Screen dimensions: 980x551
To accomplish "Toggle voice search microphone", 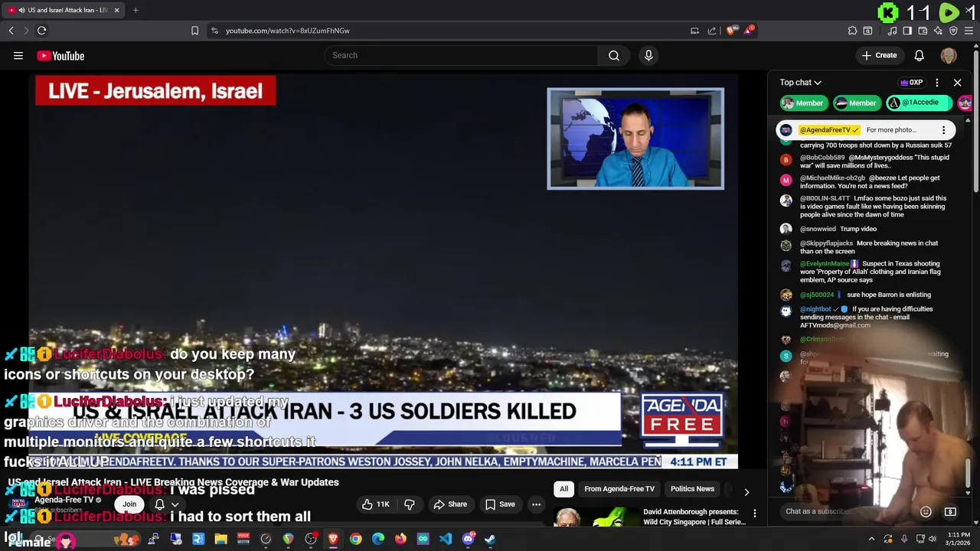I will pos(648,55).
